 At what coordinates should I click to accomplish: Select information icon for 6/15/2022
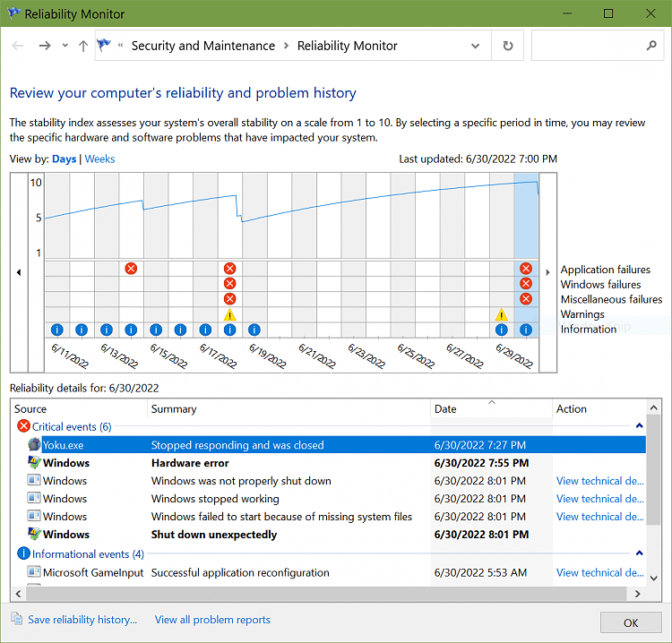point(156,330)
